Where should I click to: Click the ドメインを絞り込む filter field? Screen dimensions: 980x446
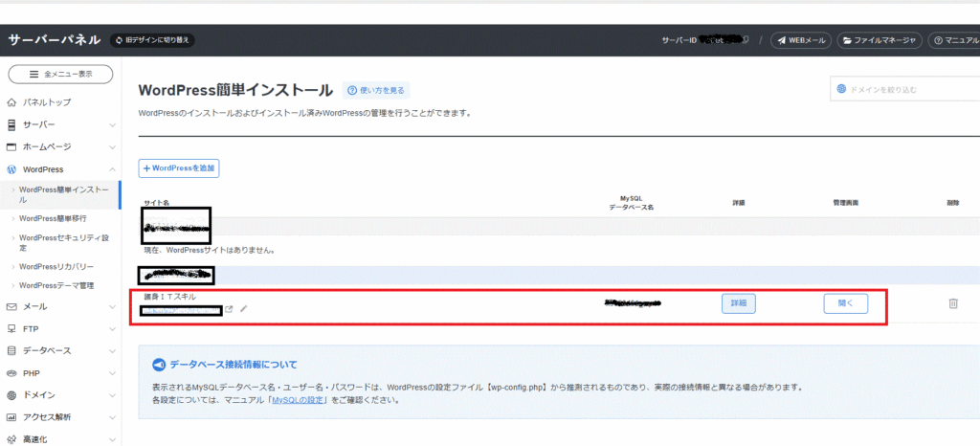(x=905, y=89)
